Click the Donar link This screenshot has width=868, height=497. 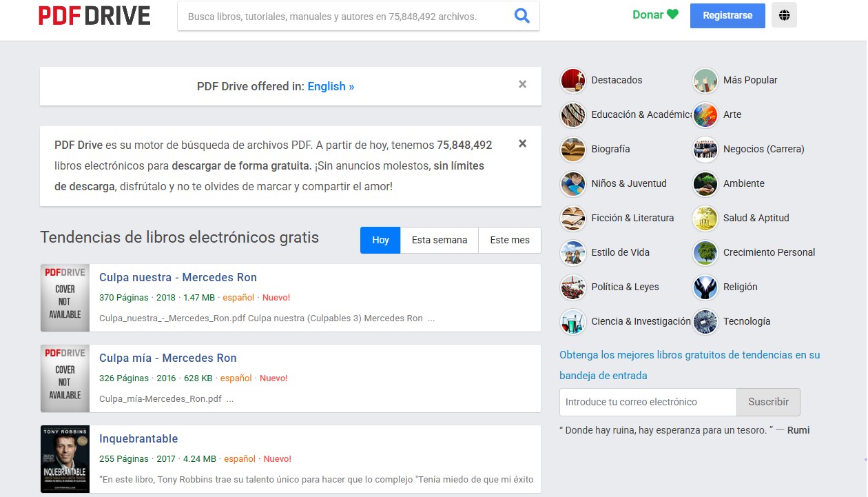point(655,14)
